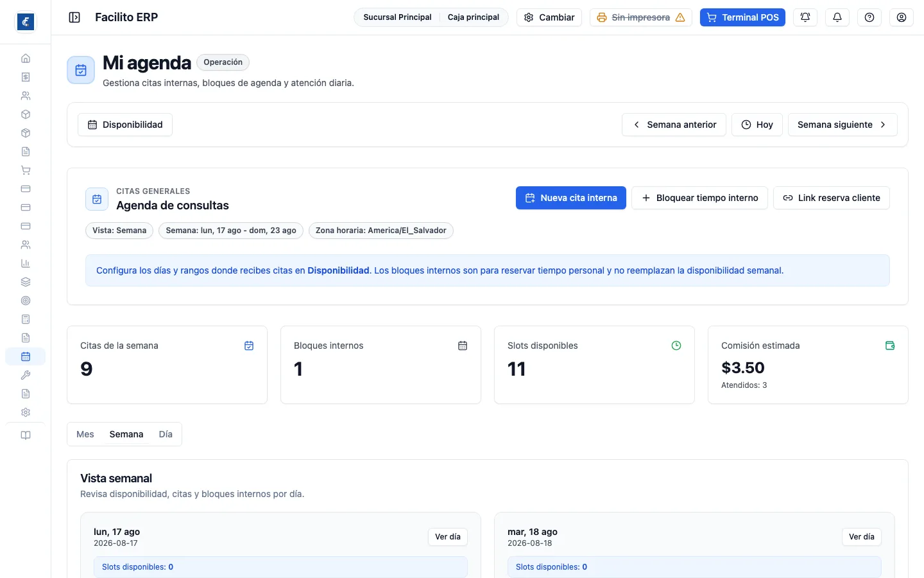
Task: Open the wrench icon in the sidebar
Action: coord(26,375)
